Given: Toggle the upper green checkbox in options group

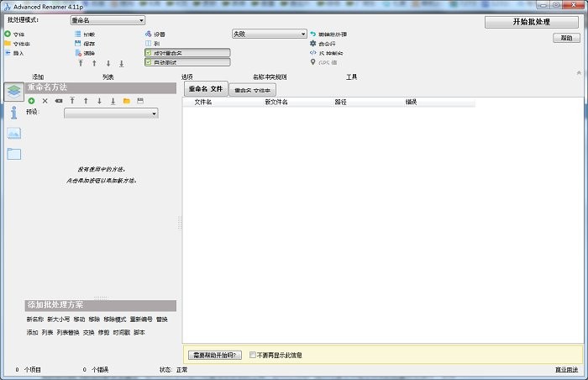Looking at the screenshot, I should coord(148,52).
